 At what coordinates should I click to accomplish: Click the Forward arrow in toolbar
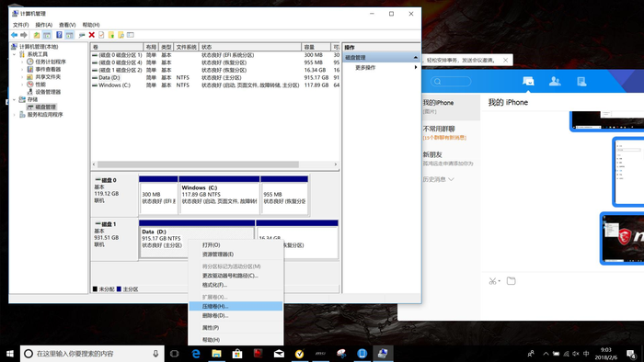[24, 35]
